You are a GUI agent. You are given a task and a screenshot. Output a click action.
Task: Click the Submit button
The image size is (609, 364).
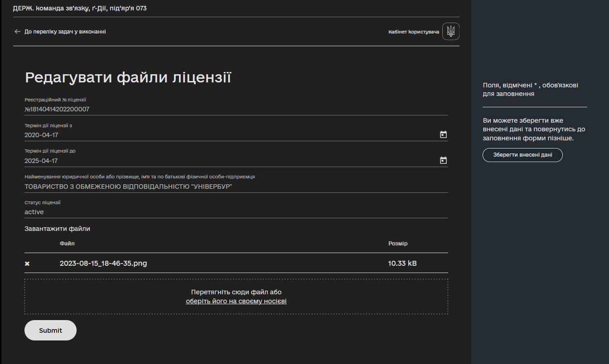[x=50, y=330]
